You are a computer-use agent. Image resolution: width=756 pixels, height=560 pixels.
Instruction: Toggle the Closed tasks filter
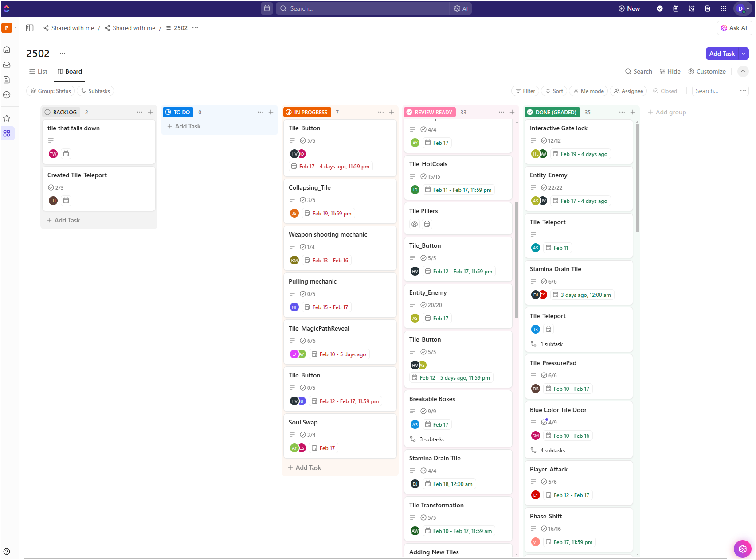(665, 91)
